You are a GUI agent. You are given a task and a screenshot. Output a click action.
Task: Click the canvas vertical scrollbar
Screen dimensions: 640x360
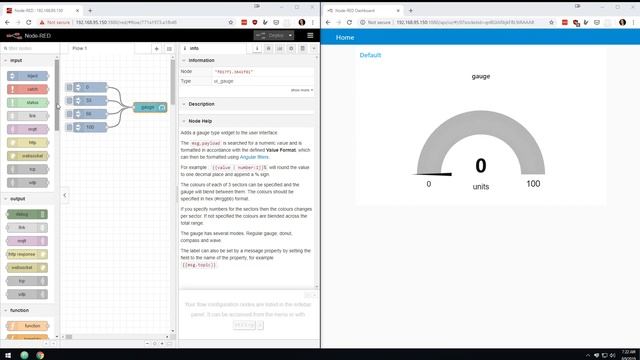click(173, 81)
